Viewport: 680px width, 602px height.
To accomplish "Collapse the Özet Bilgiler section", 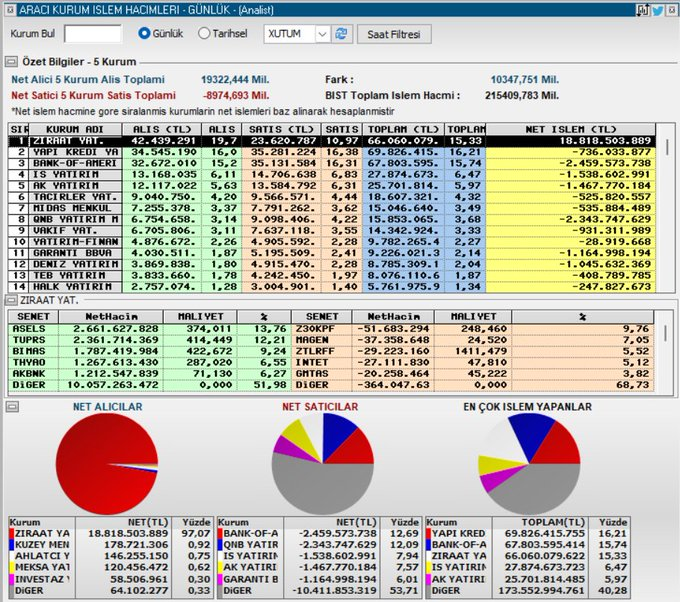I will coord(11,62).
